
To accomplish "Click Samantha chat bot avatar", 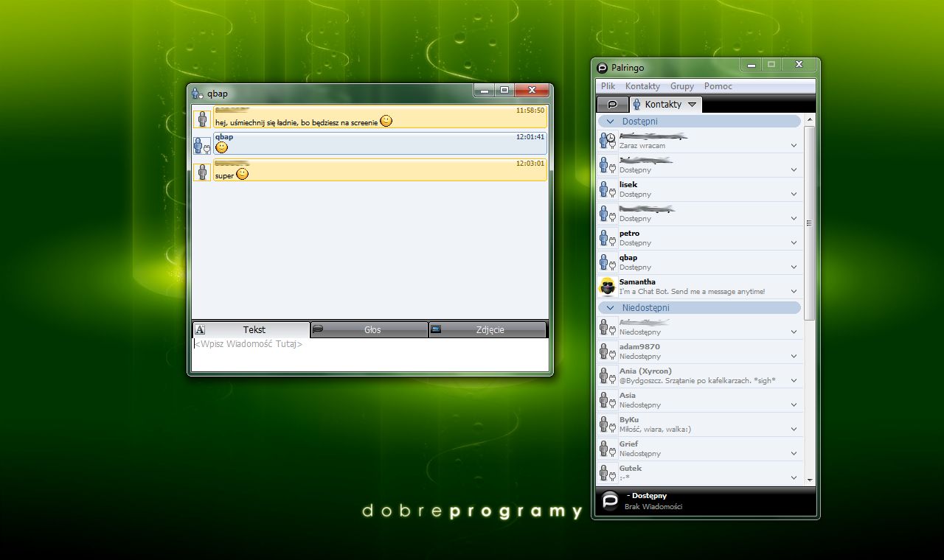I will click(x=608, y=287).
